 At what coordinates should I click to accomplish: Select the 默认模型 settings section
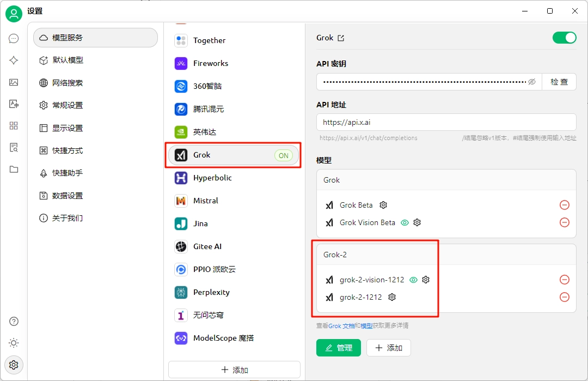point(96,60)
